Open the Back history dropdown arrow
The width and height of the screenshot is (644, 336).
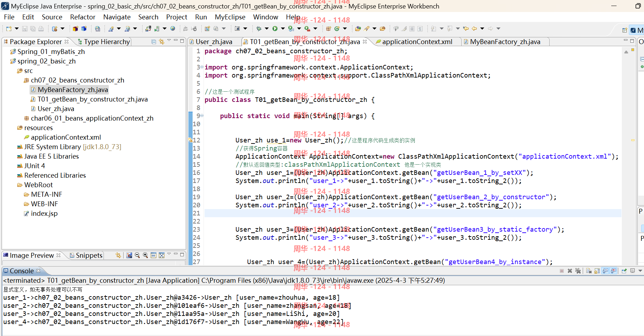[482, 29]
